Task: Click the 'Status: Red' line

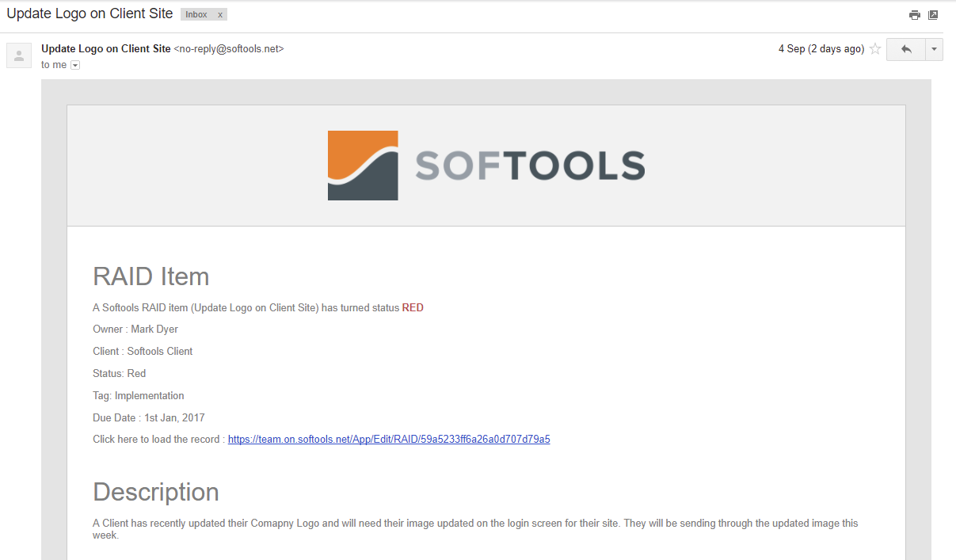Action: [x=120, y=374]
